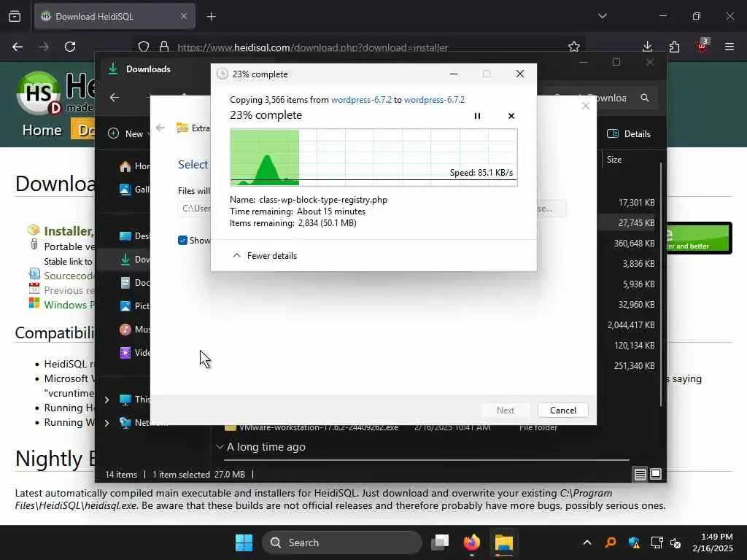Image resolution: width=747 pixels, height=560 pixels.
Task: Open the destination wordpress-6.7.2 link
Action: point(434,99)
